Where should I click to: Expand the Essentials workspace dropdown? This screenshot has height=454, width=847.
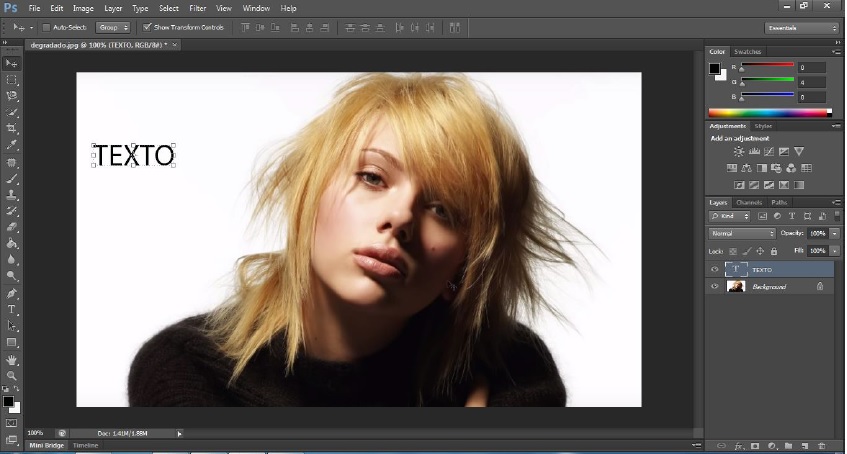[802, 28]
